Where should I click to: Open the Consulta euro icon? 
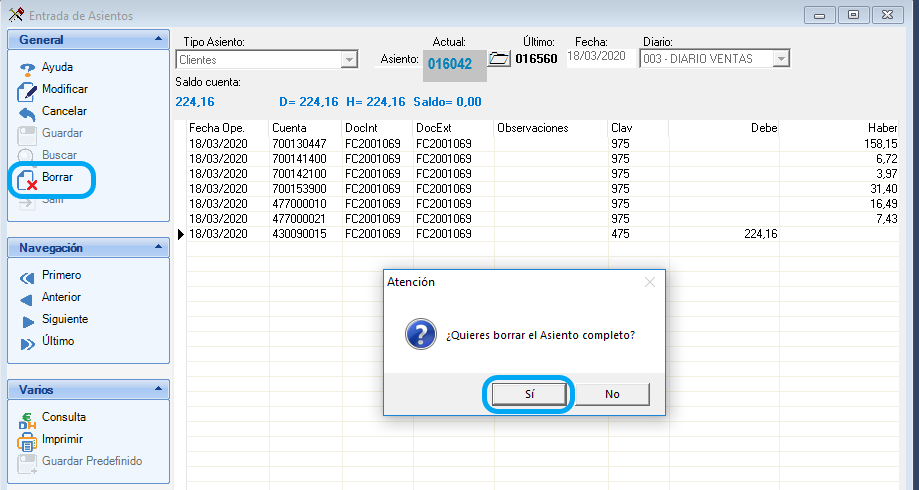click(27, 419)
